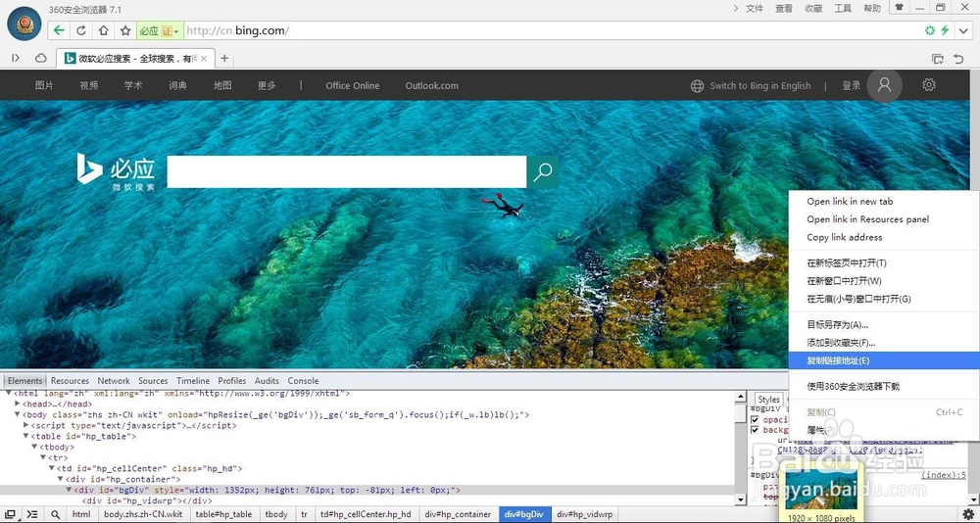Open the 文件 menu

(755, 8)
